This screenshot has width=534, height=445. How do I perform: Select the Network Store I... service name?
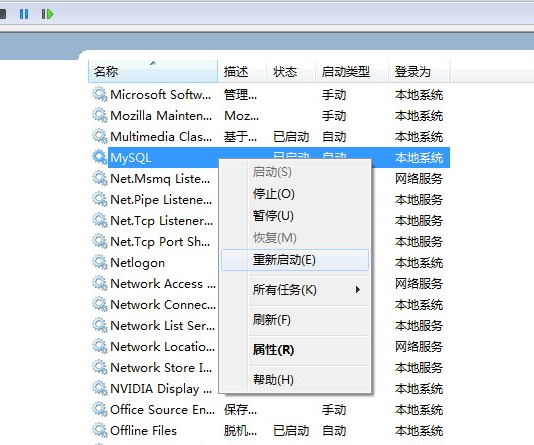tap(161, 367)
